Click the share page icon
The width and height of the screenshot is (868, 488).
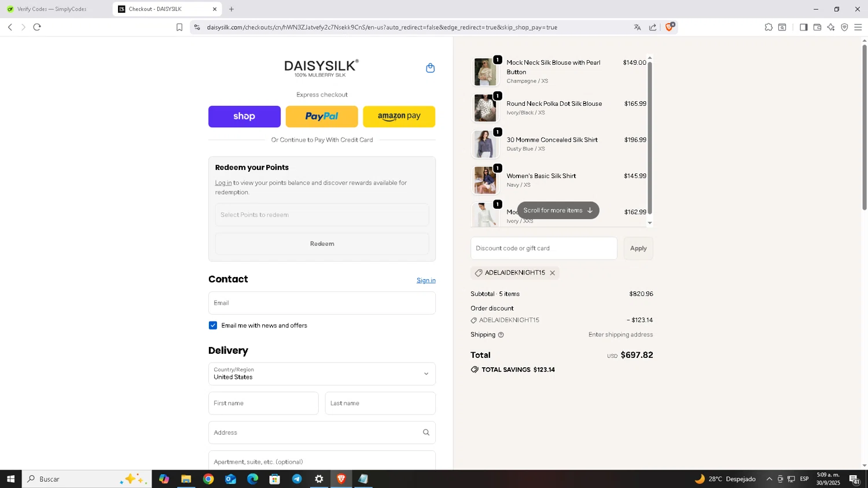(653, 27)
